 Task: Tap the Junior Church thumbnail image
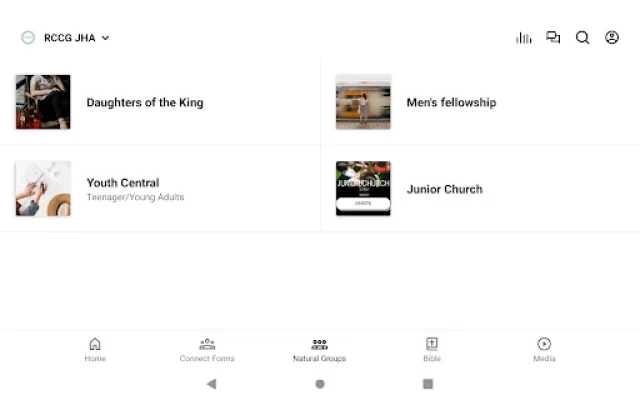coord(363,189)
